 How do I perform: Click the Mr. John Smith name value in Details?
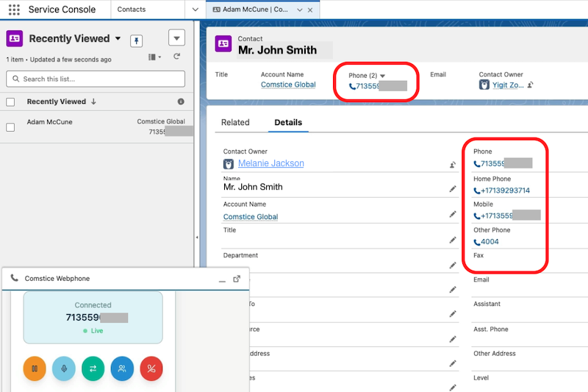(x=253, y=187)
